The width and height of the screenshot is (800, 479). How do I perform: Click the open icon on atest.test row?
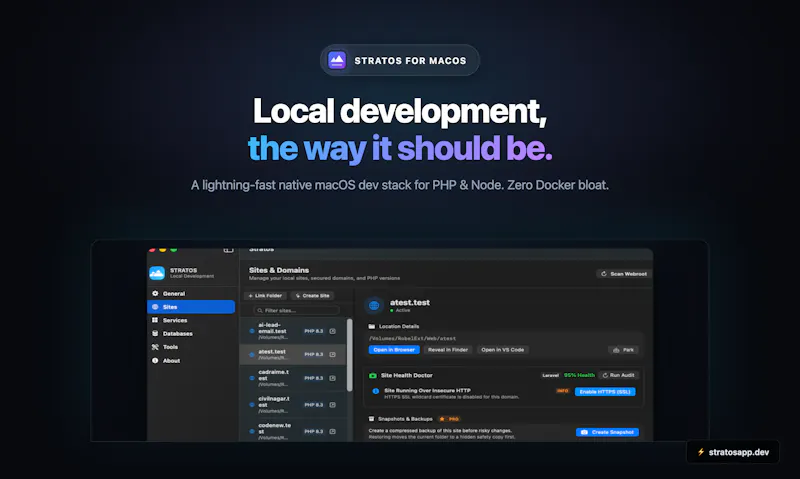coord(333,354)
